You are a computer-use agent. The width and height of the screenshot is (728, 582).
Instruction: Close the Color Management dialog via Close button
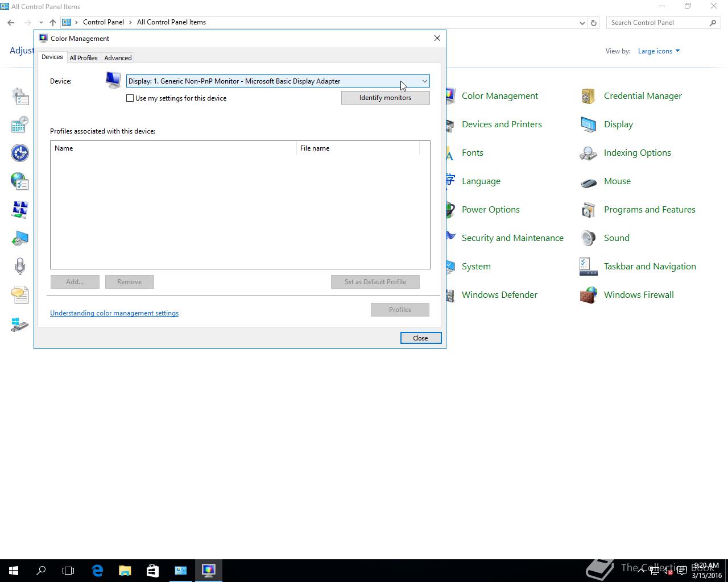pyautogui.click(x=420, y=338)
